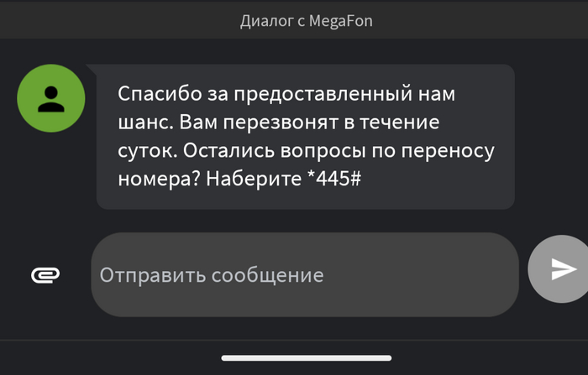Tap the grey paper plane send icon
Image resolution: width=588 pixels, height=375 pixels.
tap(564, 269)
